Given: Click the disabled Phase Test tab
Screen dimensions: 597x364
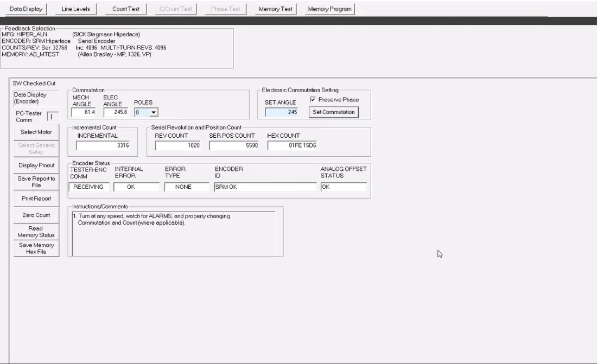Looking at the screenshot, I should tap(226, 9).
